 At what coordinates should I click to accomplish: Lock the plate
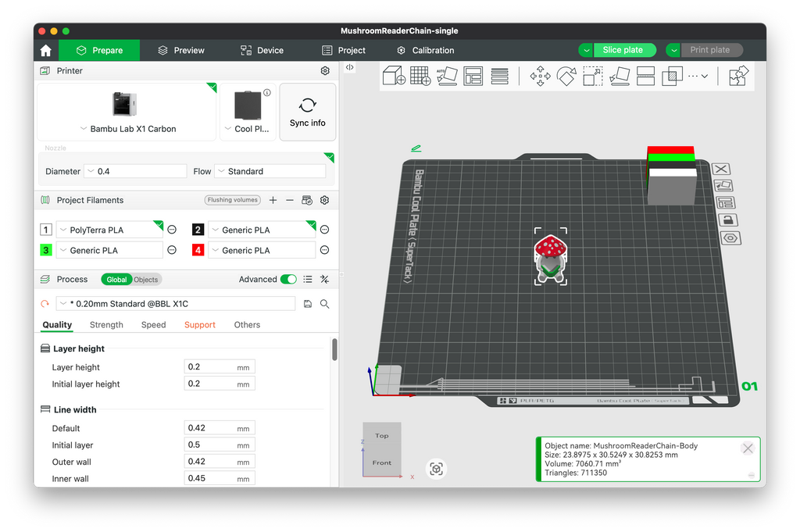pos(728,220)
